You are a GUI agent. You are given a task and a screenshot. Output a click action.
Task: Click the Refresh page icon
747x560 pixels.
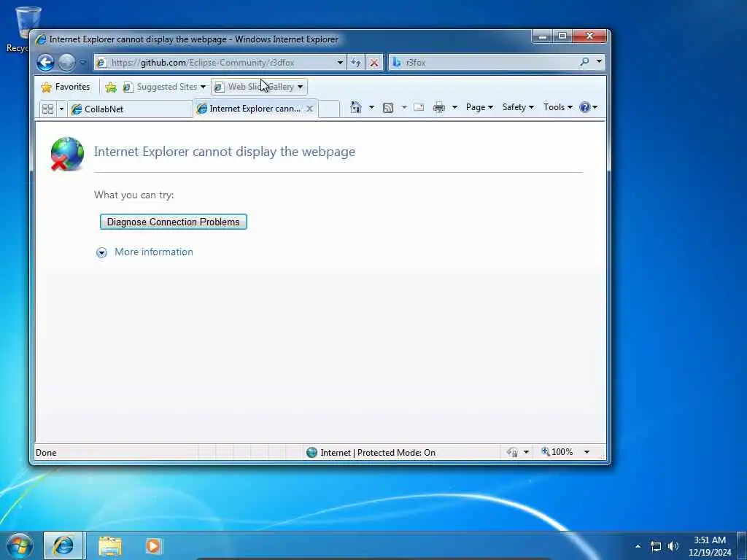(x=356, y=63)
